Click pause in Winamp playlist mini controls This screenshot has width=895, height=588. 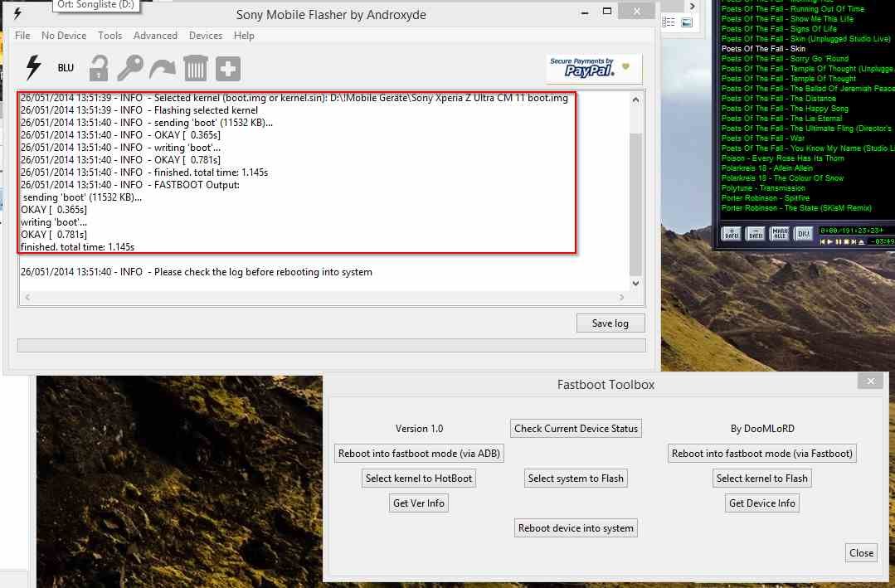pyautogui.click(x=838, y=241)
